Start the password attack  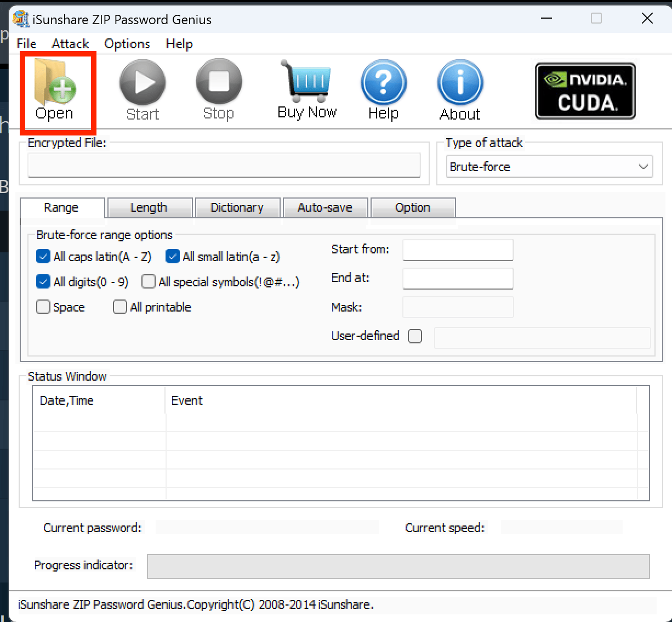pyautogui.click(x=142, y=88)
